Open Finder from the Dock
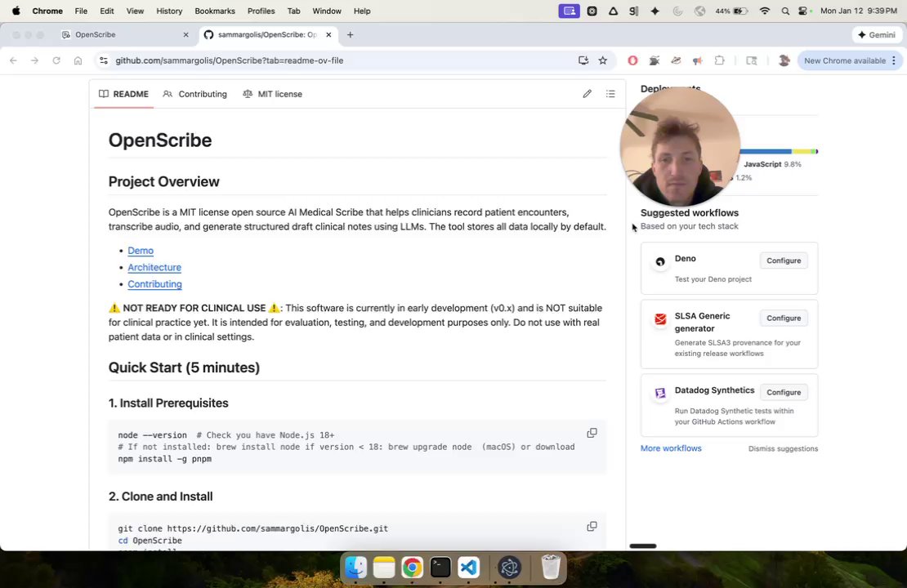The image size is (907, 588). pyautogui.click(x=355, y=568)
